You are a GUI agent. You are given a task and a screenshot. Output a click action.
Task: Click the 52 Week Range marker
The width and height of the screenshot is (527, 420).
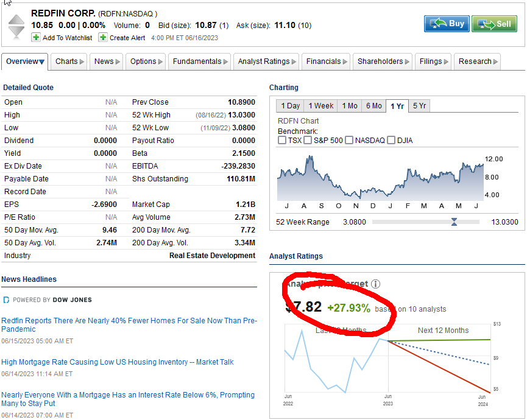click(454, 222)
